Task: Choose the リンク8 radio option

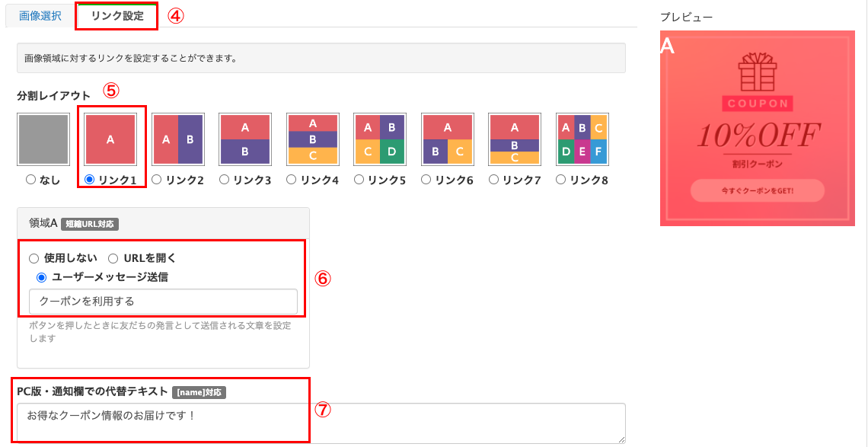Action: (x=560, y=180)
